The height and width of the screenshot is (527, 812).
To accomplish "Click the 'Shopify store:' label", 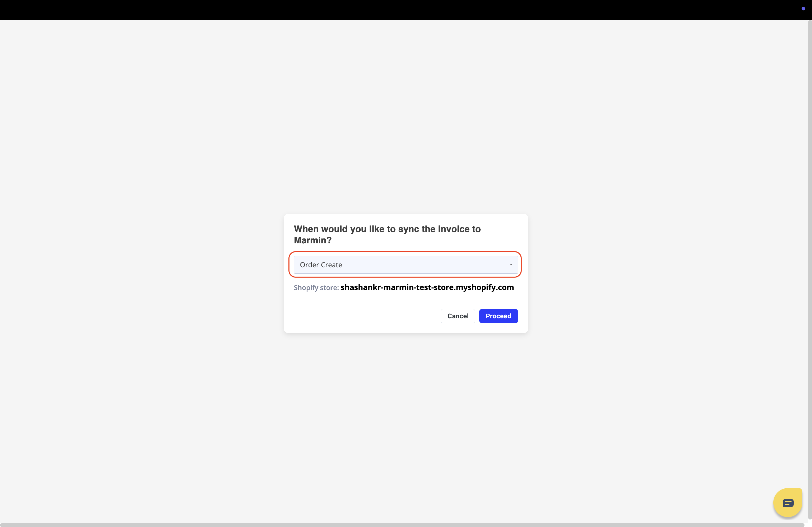I will [316, 288].
